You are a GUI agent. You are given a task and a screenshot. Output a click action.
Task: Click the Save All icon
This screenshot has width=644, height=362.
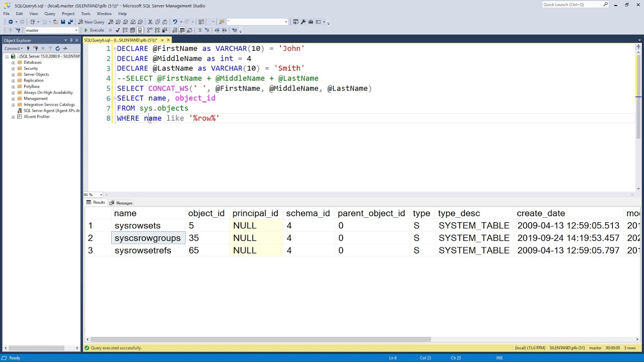click(x=70, y=22)
